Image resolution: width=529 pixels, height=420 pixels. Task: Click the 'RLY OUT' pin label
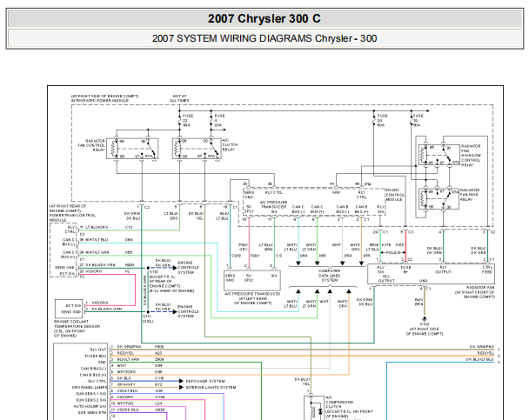98,350
